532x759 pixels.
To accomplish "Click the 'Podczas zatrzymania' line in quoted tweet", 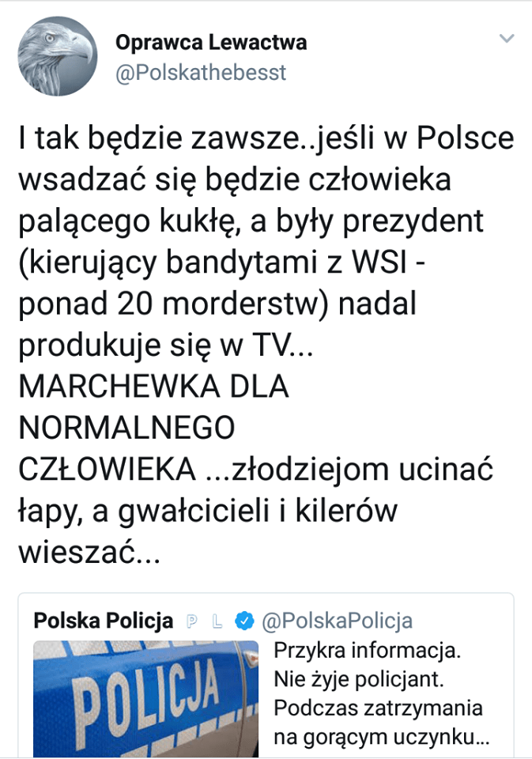I will point(378,708).
